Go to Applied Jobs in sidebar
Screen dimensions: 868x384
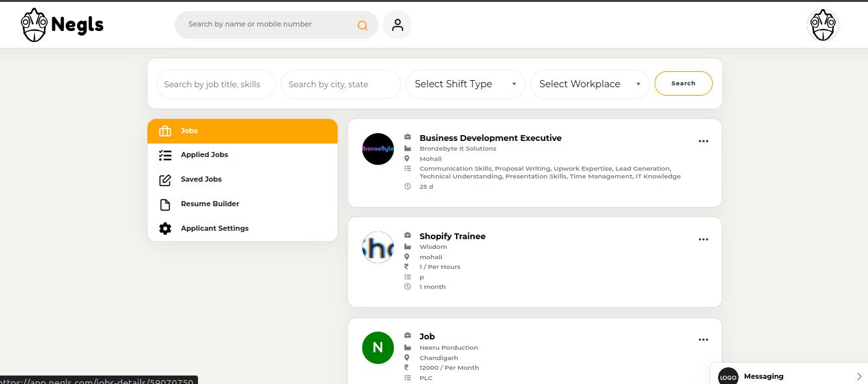(x=204, y=155)
